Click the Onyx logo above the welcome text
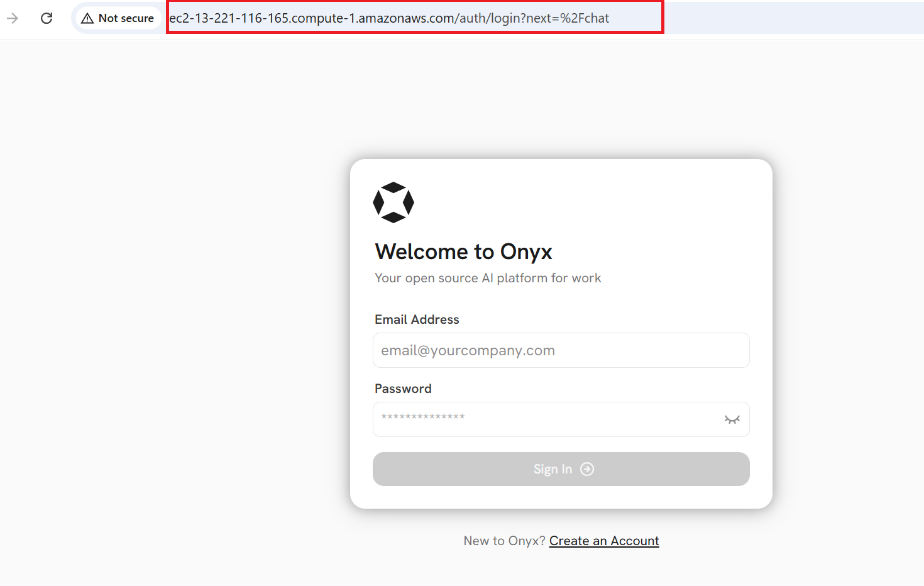The width and height of the screenshot is (924, 586). coord(393,202)
